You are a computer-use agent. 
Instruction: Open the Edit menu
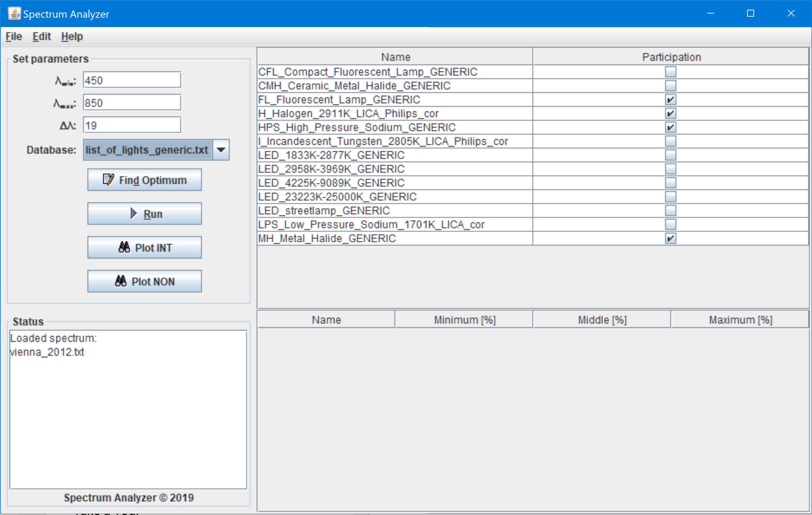42,36
